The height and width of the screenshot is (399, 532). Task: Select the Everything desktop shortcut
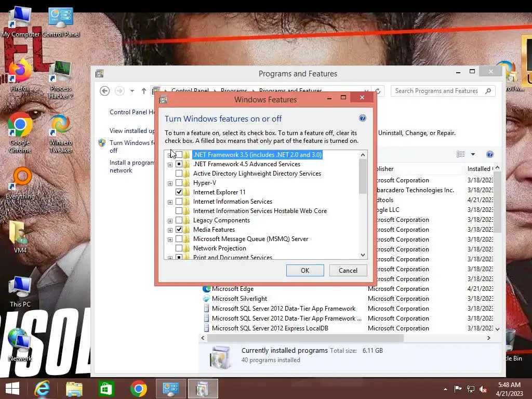[20, 183]
